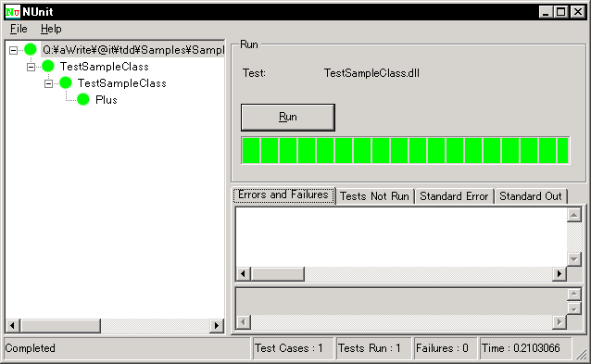
Task: Click green pass circle beside Plus test
Action: [83, 99]
